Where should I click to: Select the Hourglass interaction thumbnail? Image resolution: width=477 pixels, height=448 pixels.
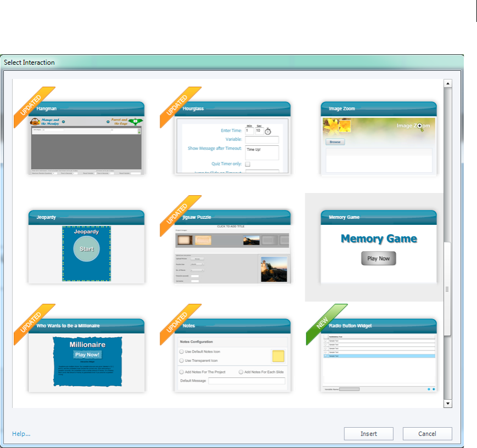point(232,138)
